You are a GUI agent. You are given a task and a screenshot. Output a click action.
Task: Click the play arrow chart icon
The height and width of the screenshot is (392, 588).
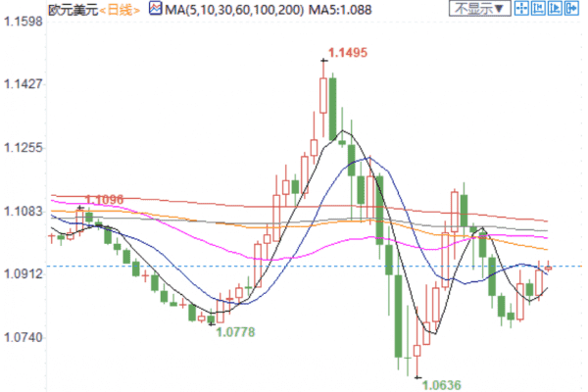point(557,10)
